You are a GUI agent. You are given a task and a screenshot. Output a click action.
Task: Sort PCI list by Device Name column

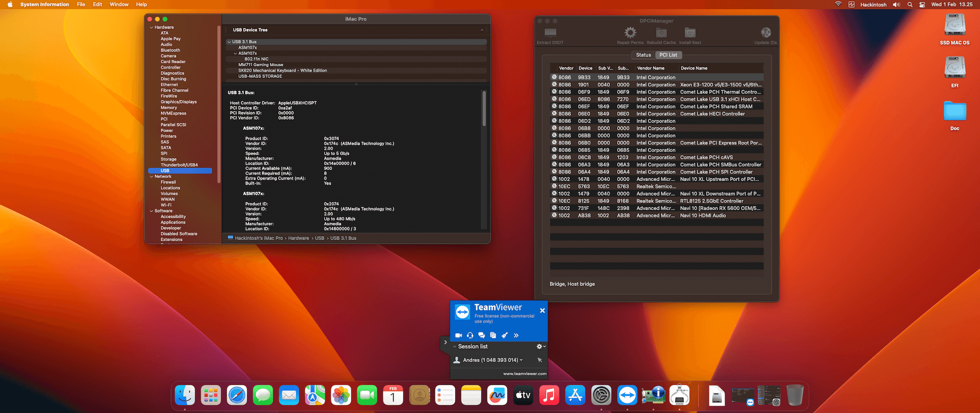coord(694,68)
